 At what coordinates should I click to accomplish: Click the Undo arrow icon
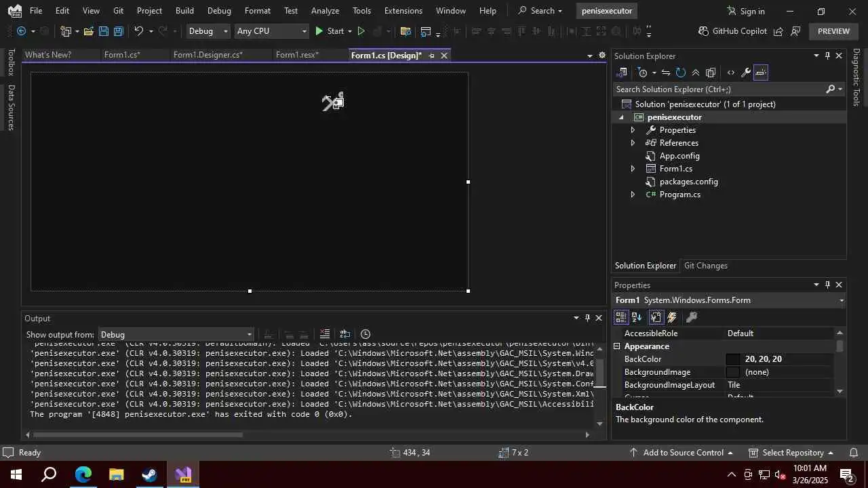pyautogui.click(x=139, y=31)
